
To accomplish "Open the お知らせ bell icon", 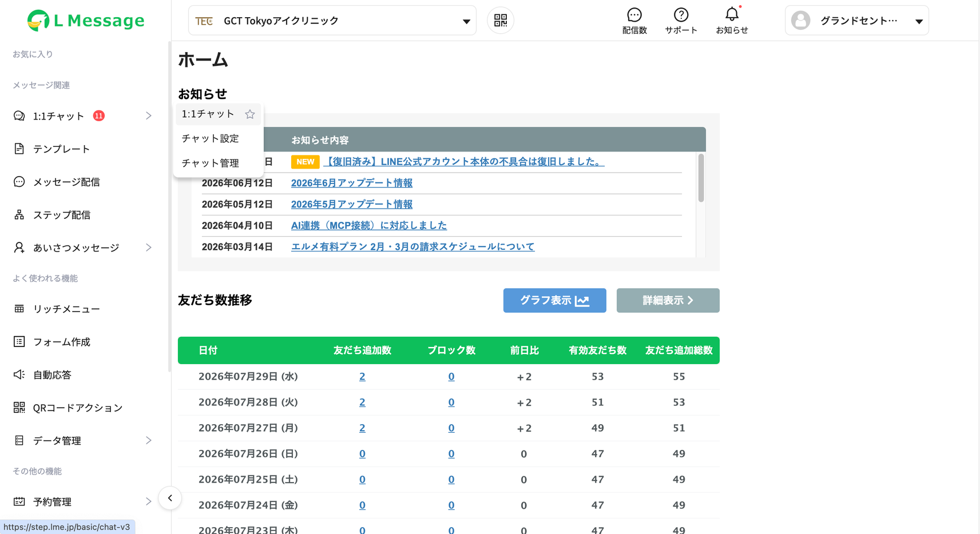I will [732, 14].
